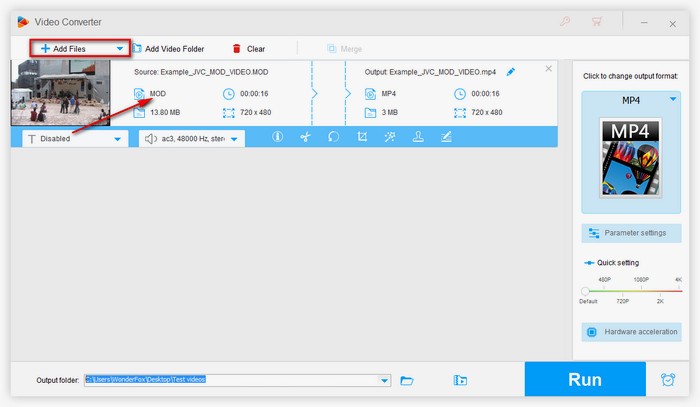Viewport: 700px width, 407px height.
Task: Open the alarm clock scheduler icon
Action: click(668, 380)
